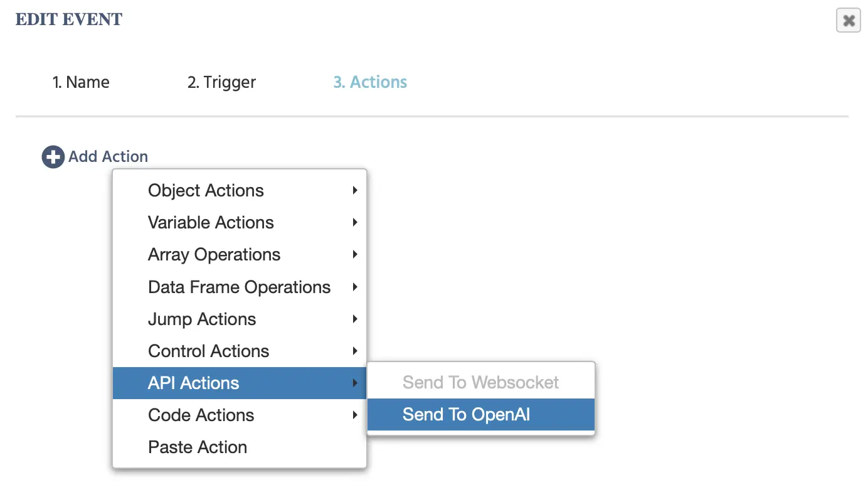Click the Send To Websocket option
Image resolution: width=868 pixels, height=487 pixels.
(480, 382)
